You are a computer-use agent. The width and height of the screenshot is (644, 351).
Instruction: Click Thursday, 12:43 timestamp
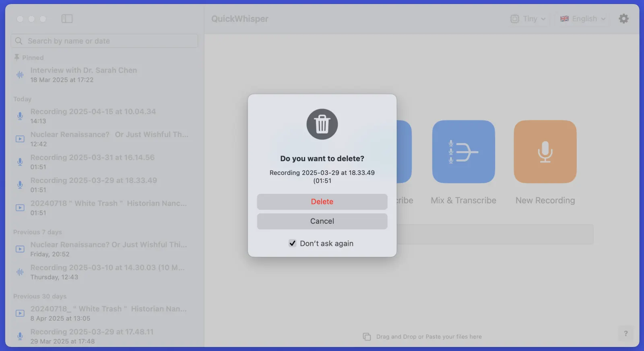pyautogui.click(x=54, y=277)
